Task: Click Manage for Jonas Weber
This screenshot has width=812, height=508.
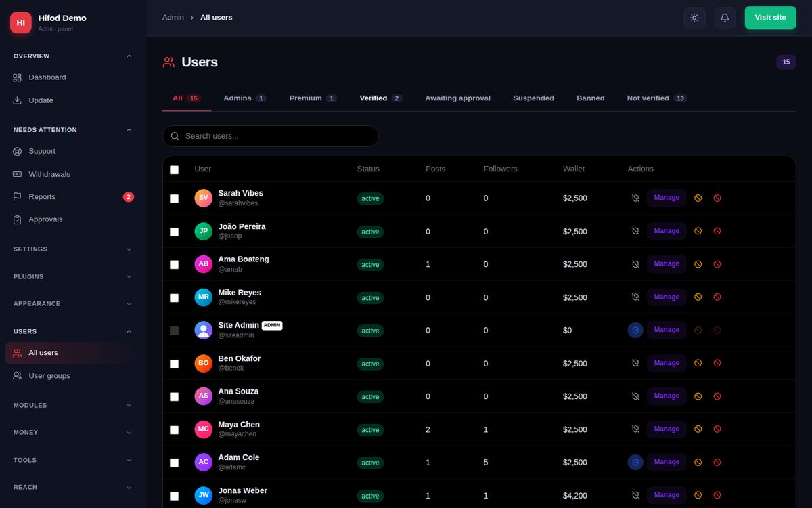Action: (667, 495)
